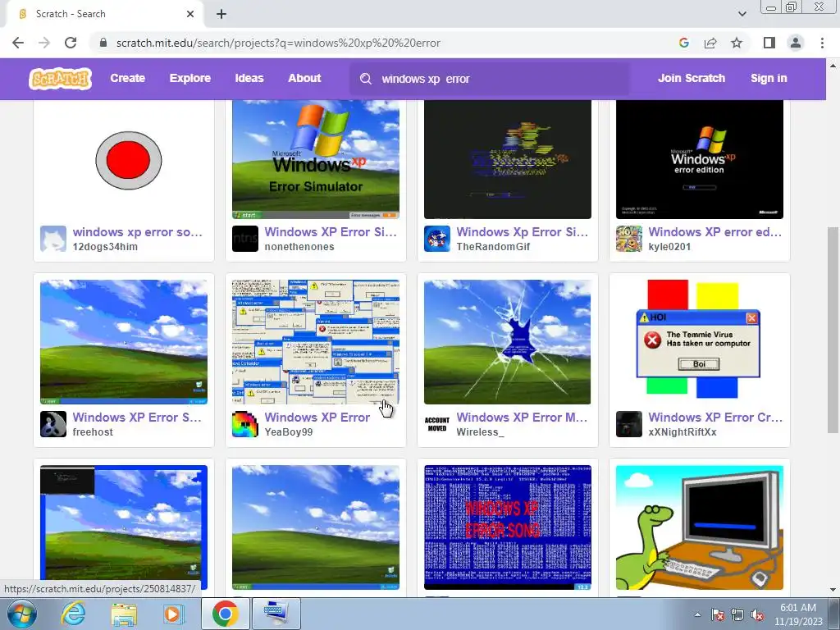This screenshot has width=840, height=630.
Task: Go back with browser back arrow
Action: (x=18, y=43)
